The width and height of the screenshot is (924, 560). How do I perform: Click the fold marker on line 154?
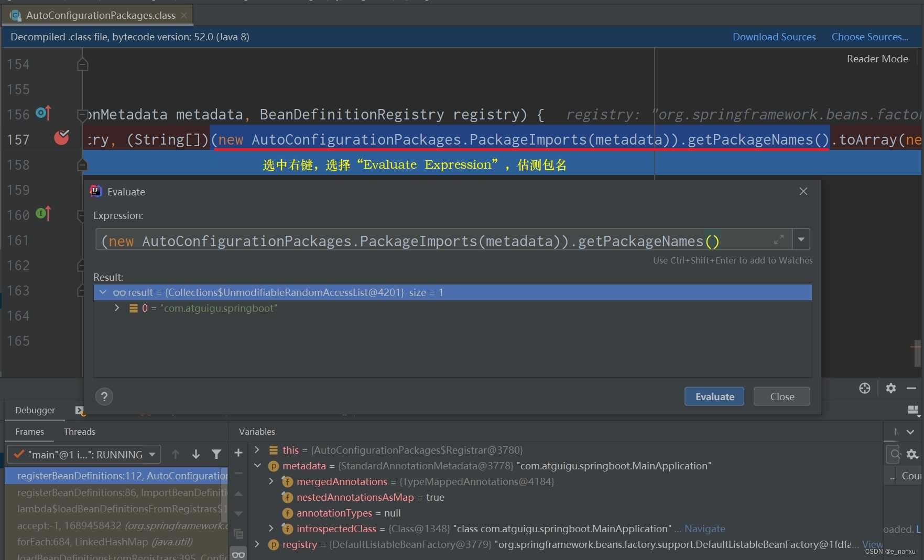click(82, 64)
